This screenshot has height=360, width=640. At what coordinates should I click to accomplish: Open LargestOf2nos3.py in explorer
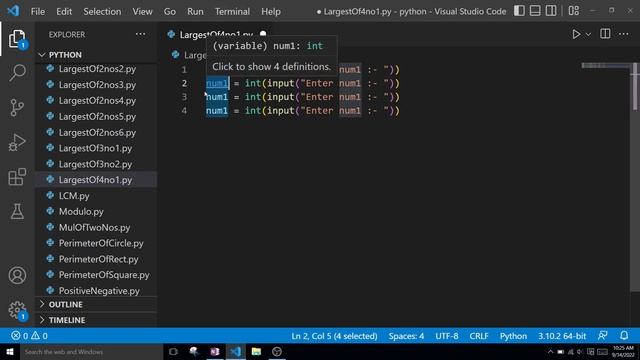click(x=96, y=85)
